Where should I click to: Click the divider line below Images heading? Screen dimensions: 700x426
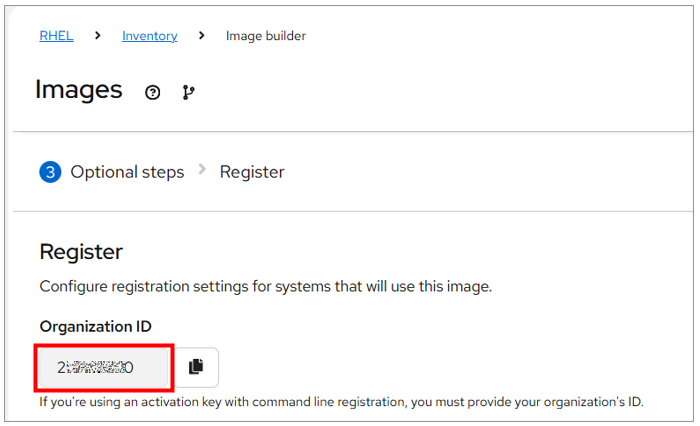pyautogui.click(x=350, y=131)
